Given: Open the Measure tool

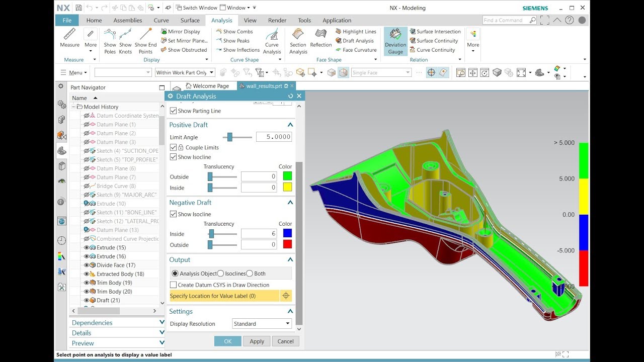Looking at the screenshot, I should coord(69,38).
